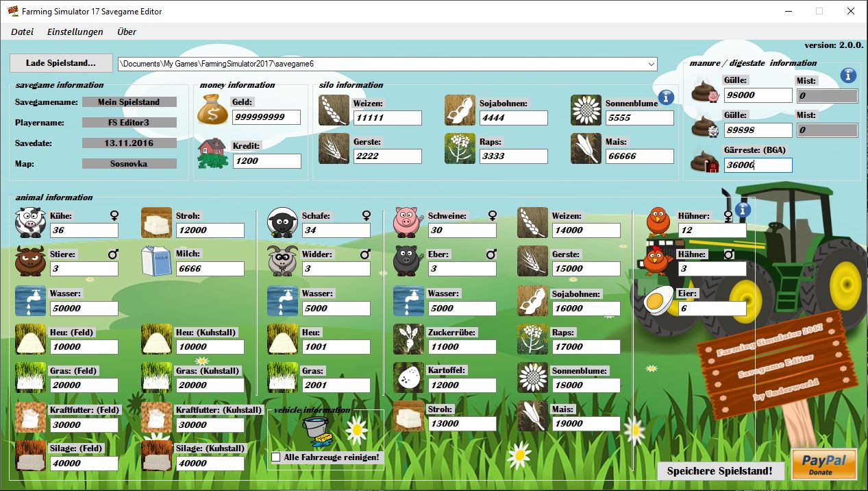Click the silo sunflower Sonnenblume icon
The image size is (868, 491).
tap(586, 110)
